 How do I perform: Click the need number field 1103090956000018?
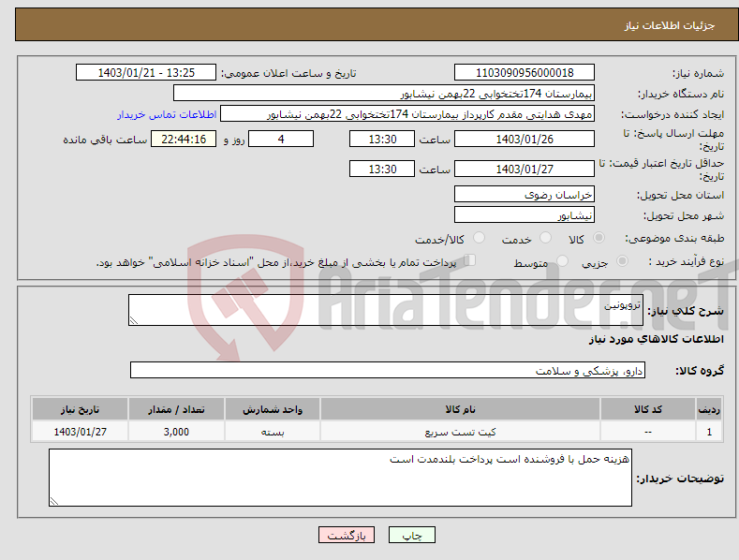click(525, 73)
